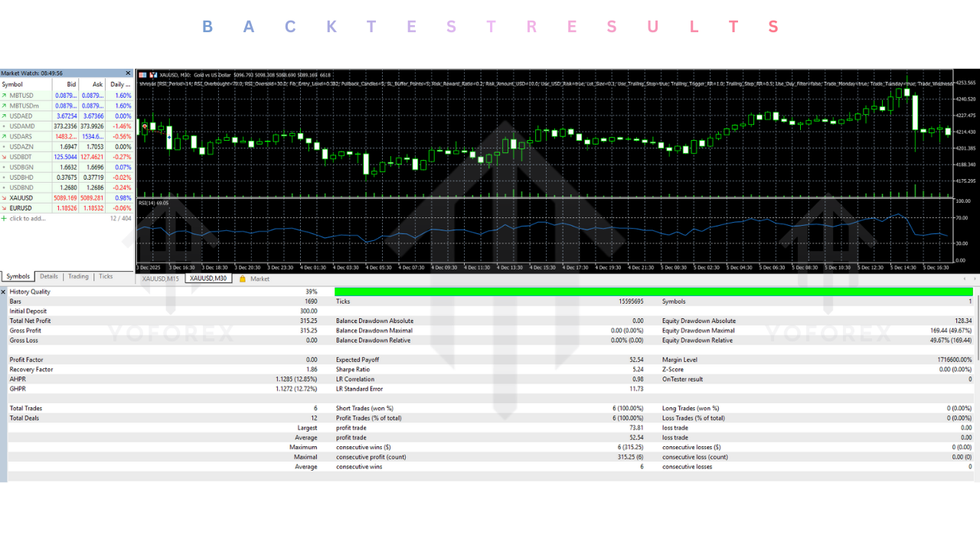Viewport: 980px width, 551px height.
Task: Click the green plus add-symbol icon
Action: (4, 219)
